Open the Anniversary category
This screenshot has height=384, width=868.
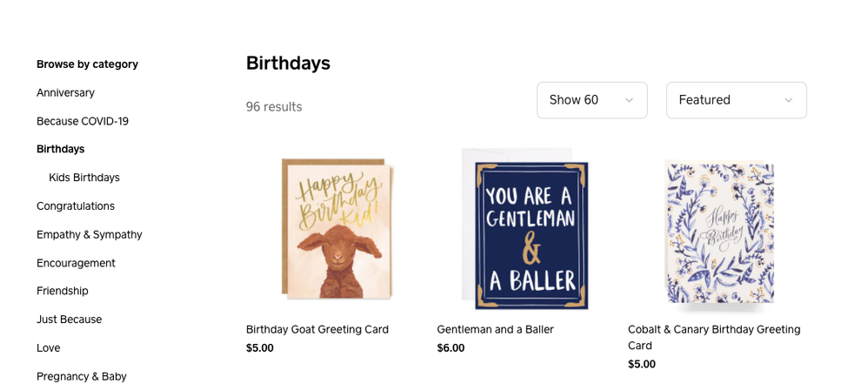coord(65,92)
